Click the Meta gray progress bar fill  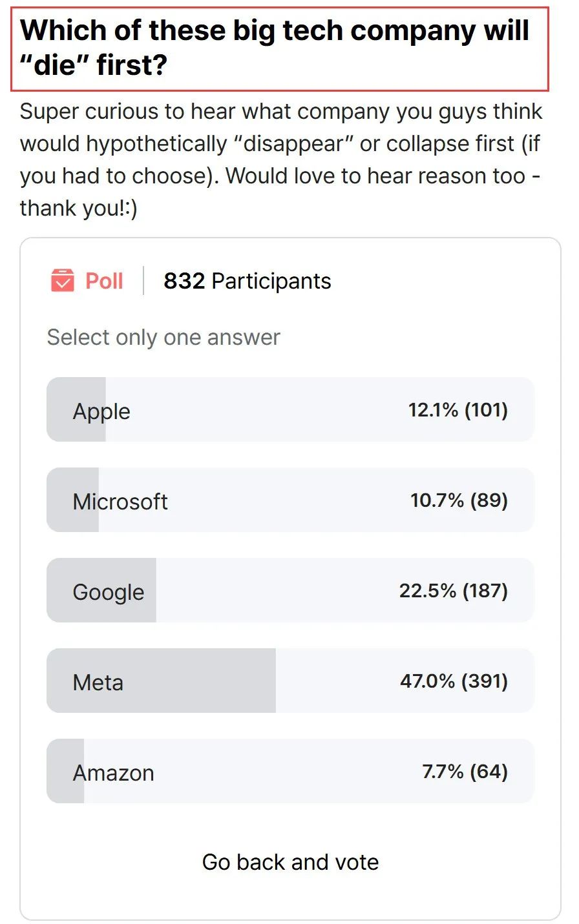click(161, 681)
